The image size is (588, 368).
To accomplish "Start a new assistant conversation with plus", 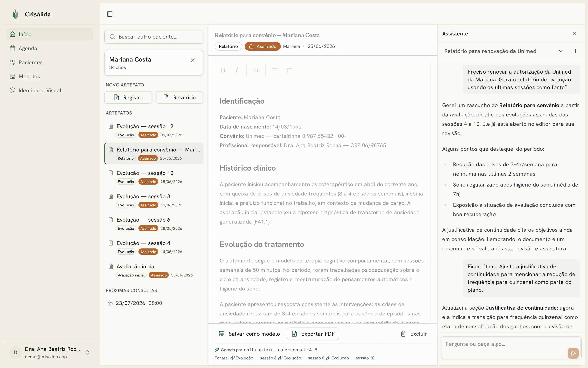I will click(575, 51).
